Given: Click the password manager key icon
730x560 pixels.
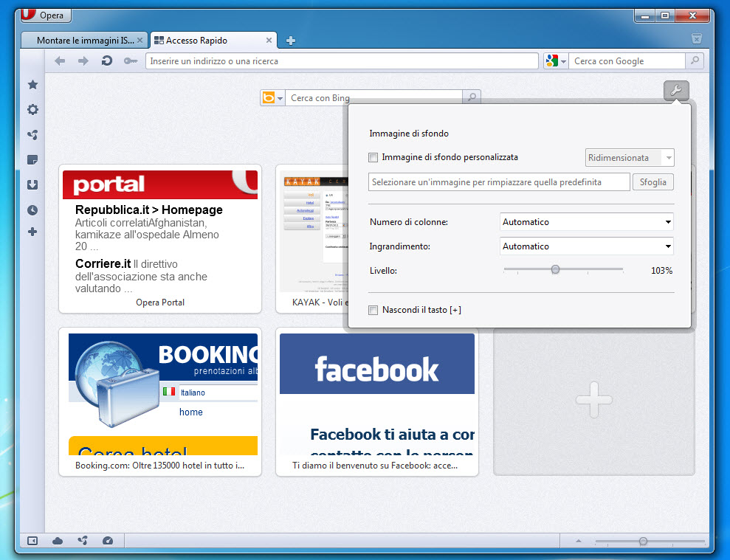Looking at the screenshot, I should tap(131, 61).
